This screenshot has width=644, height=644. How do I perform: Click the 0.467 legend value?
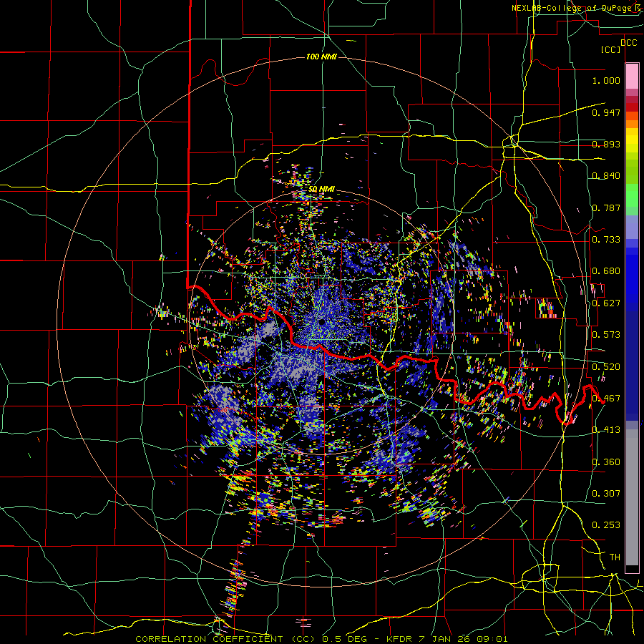coord(606,399)
